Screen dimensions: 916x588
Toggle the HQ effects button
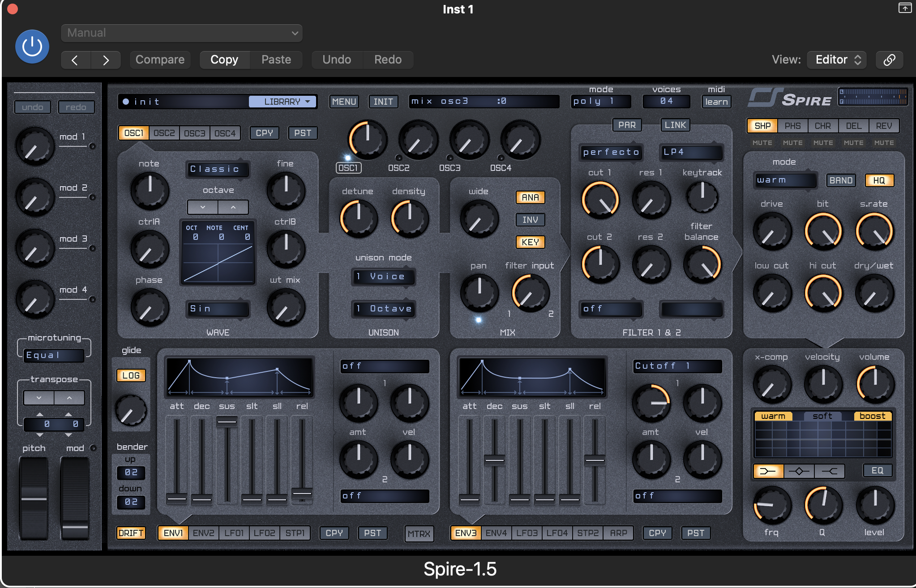[x=879, y=180]
